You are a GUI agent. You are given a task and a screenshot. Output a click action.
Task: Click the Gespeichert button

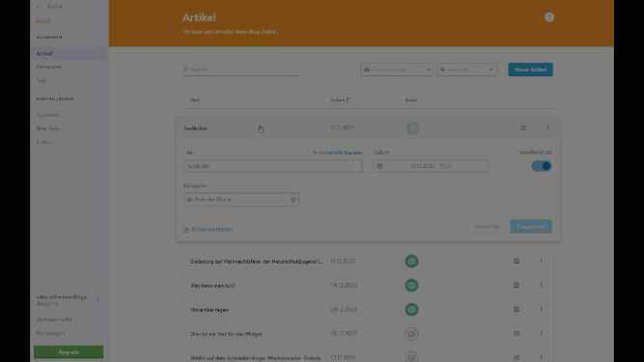pos(531,227)
